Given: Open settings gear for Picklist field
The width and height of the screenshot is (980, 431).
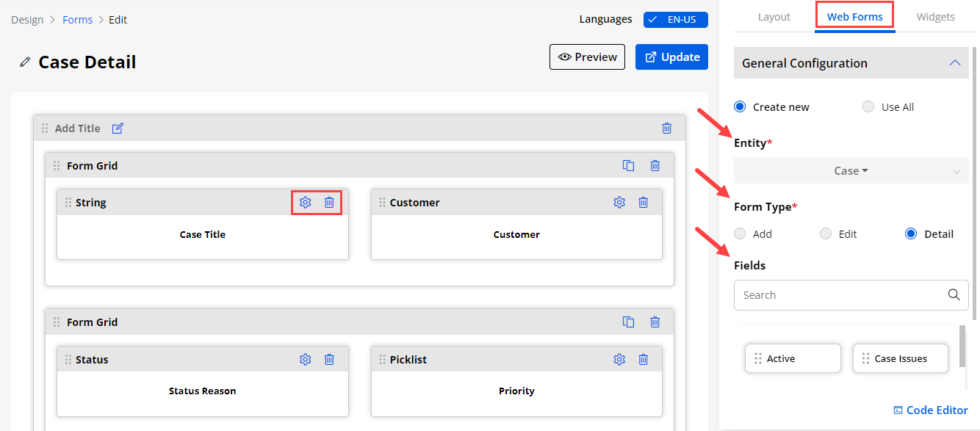Looking at the screenshot, I should [x=619, y=360].
